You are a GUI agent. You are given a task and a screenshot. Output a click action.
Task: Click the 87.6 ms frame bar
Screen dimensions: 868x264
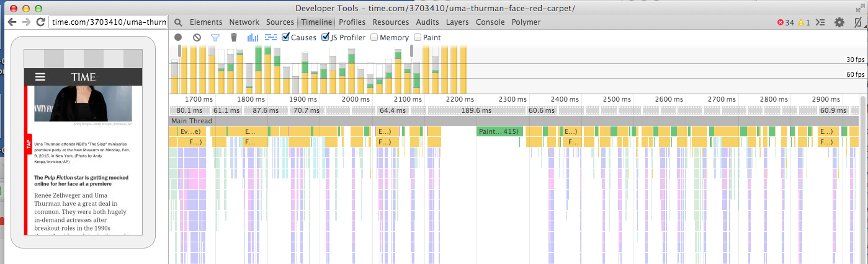click(x=265, y=110)
